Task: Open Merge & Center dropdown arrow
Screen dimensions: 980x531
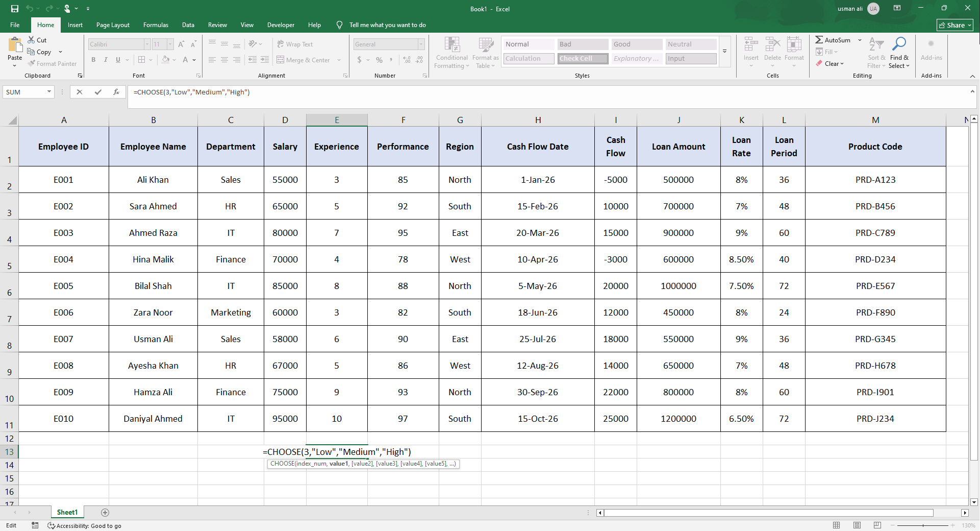Action: [339, 60]
